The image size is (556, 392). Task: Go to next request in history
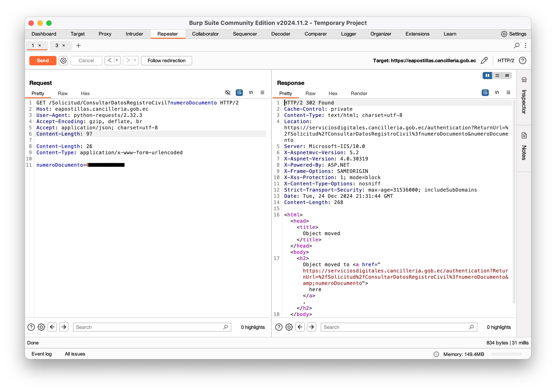(x=128, y=60)
